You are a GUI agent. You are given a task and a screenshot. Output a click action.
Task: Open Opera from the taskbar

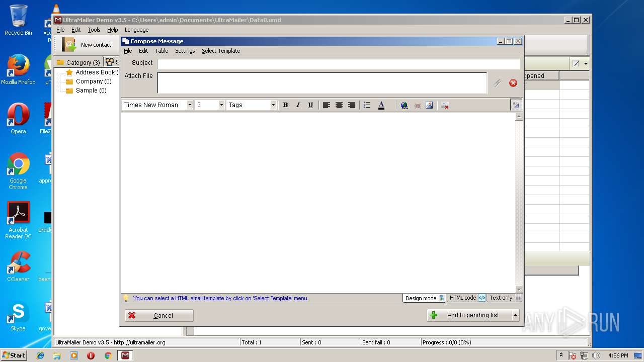click(x=91, y=355)
